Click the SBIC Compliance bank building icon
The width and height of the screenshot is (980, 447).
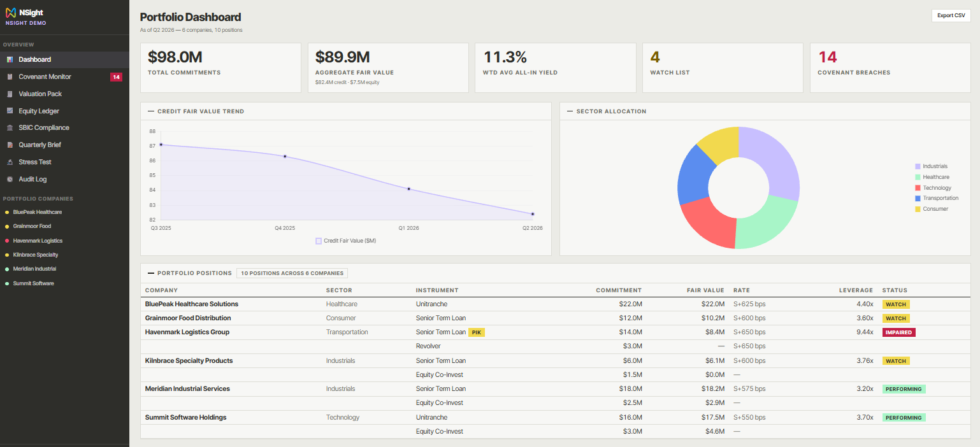coord(10,128)
